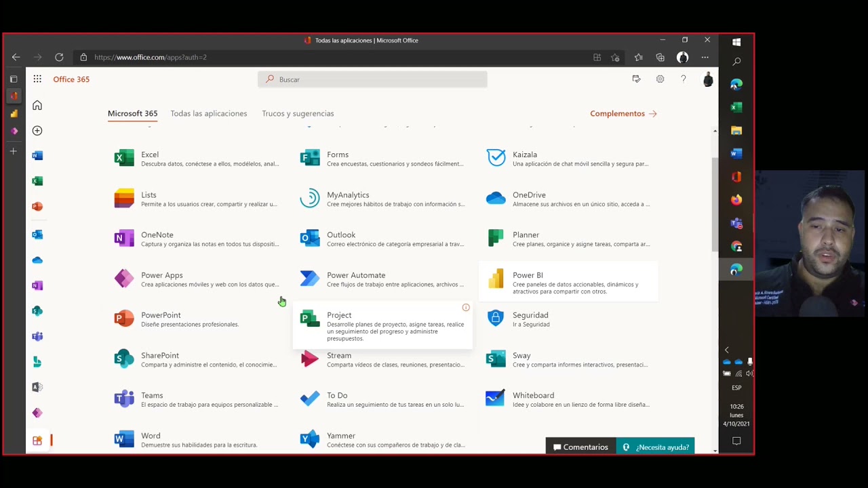Screen dimensions: 868x488
Task: Open the Office app launcher waffle
Action: click(x=37, y=79)
